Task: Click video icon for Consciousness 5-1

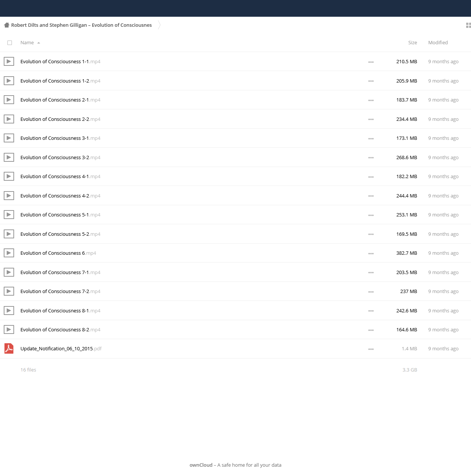Action: point(9,215)
